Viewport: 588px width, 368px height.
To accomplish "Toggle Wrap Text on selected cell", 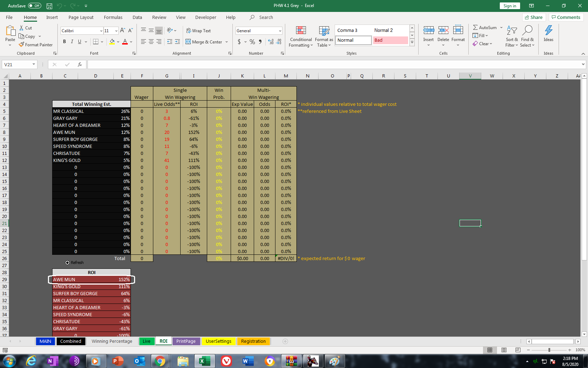I will [198, 31].
